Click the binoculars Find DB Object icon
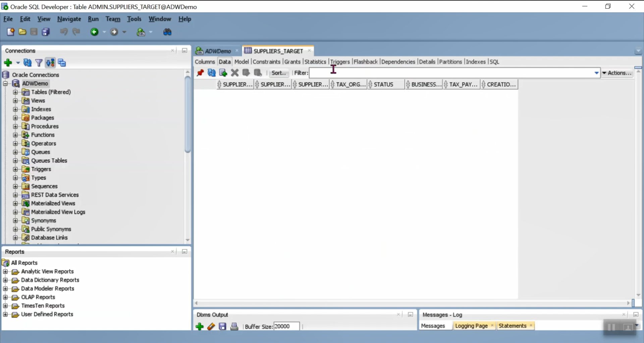 click(167, 32)
